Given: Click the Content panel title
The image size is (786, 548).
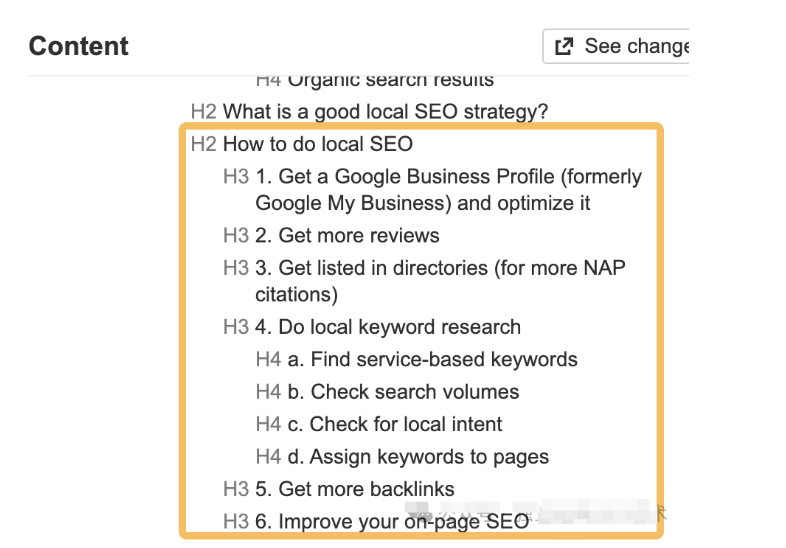Looking at the screenshot, I should 79,47.
